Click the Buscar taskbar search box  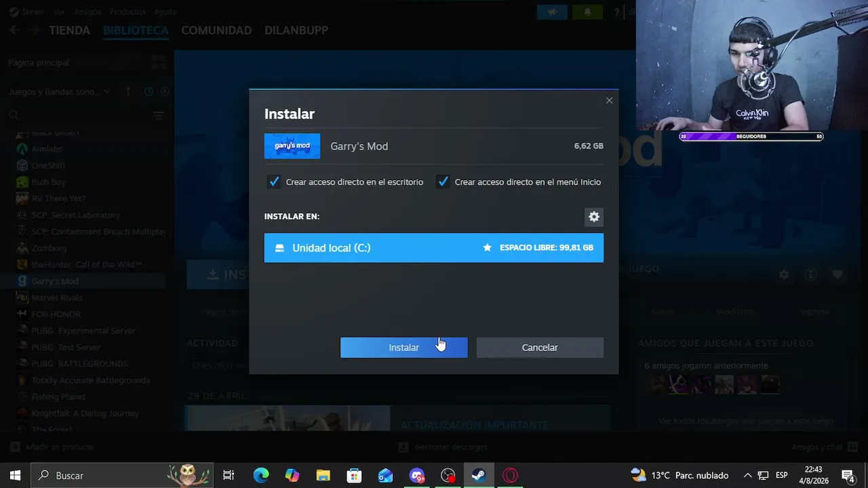[x=122, y=475]
